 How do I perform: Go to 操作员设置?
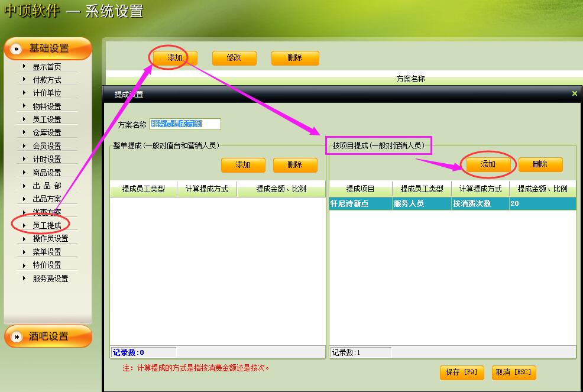(51, 238)
